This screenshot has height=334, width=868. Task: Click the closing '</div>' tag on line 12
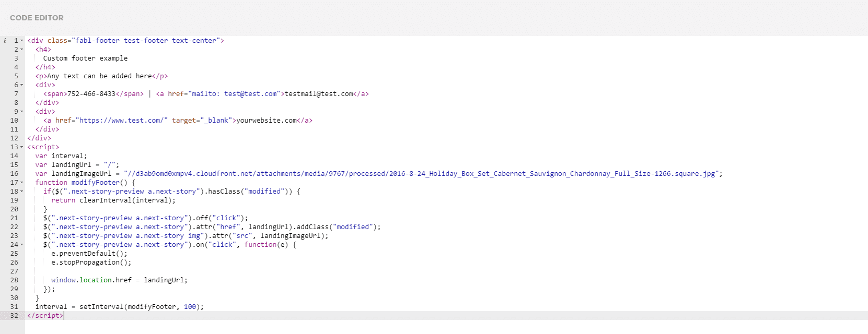pyautogui.click(x=39, y=138)
